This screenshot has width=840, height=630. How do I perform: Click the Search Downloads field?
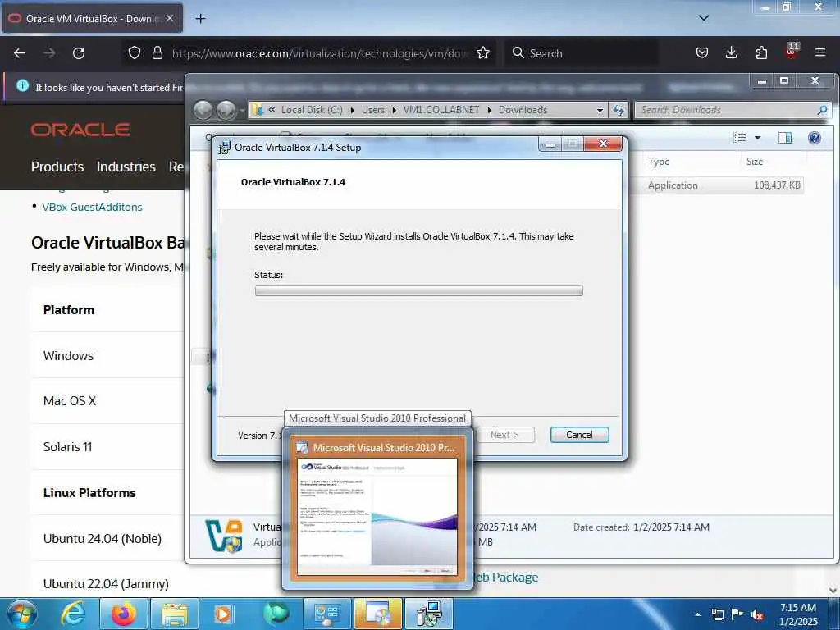point(733,110)
